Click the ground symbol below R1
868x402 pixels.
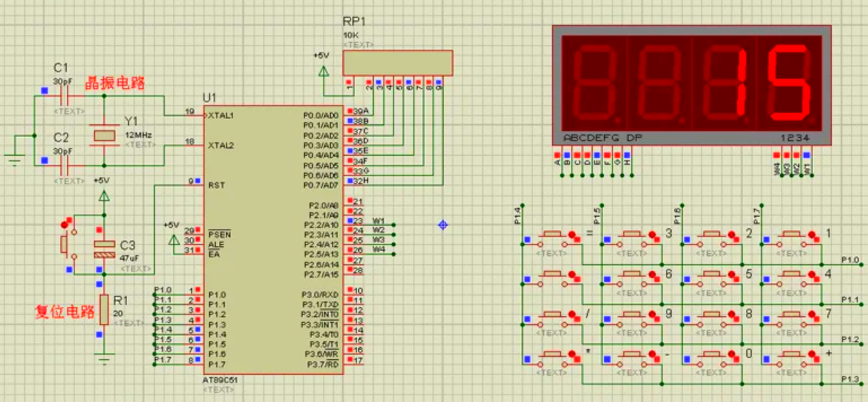(x=104, y=359)
